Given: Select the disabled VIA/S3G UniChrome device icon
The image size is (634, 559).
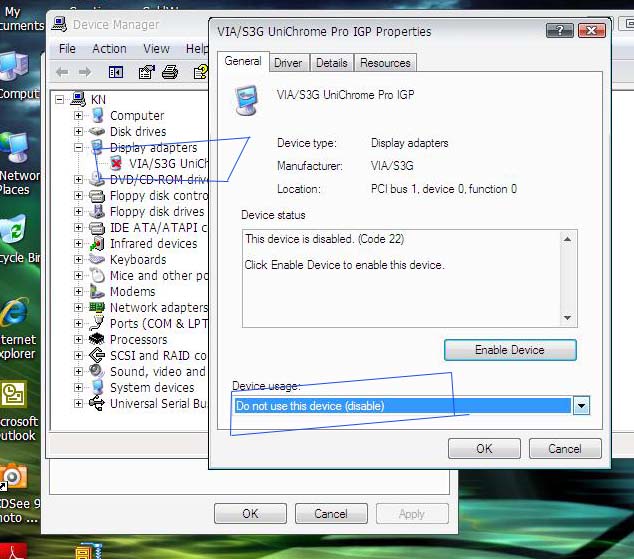Looking at the screenshot, I should click(116, 164).
